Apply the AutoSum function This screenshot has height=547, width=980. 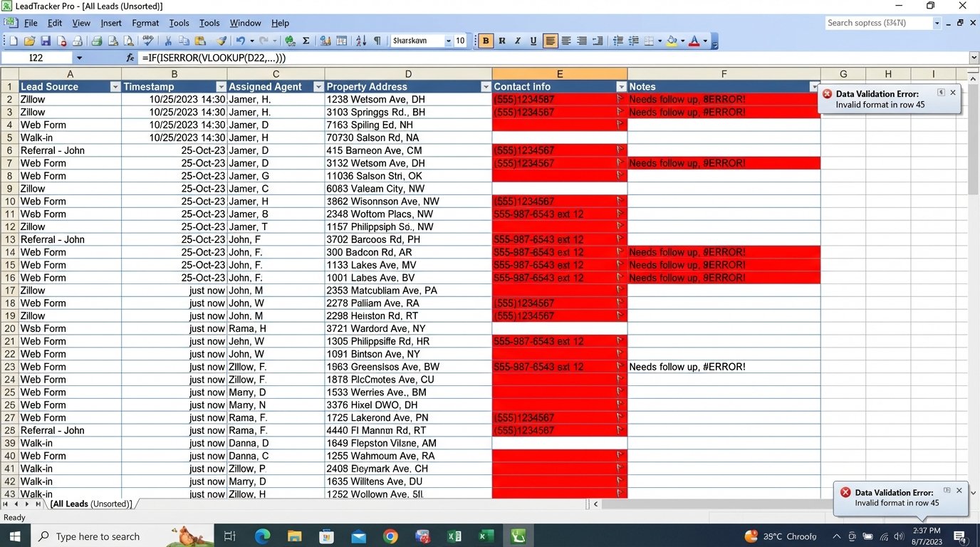coord(306,41)
